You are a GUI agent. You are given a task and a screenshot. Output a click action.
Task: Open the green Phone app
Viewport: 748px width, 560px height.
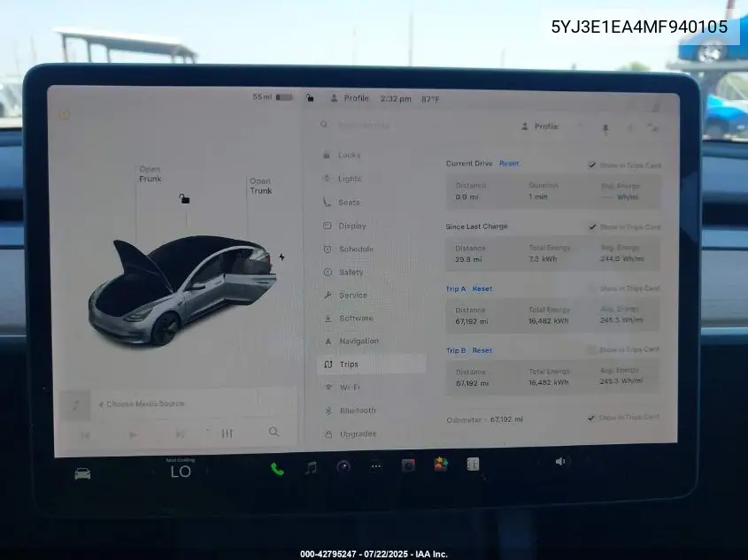pyautogui.click(x=277, y=470)
